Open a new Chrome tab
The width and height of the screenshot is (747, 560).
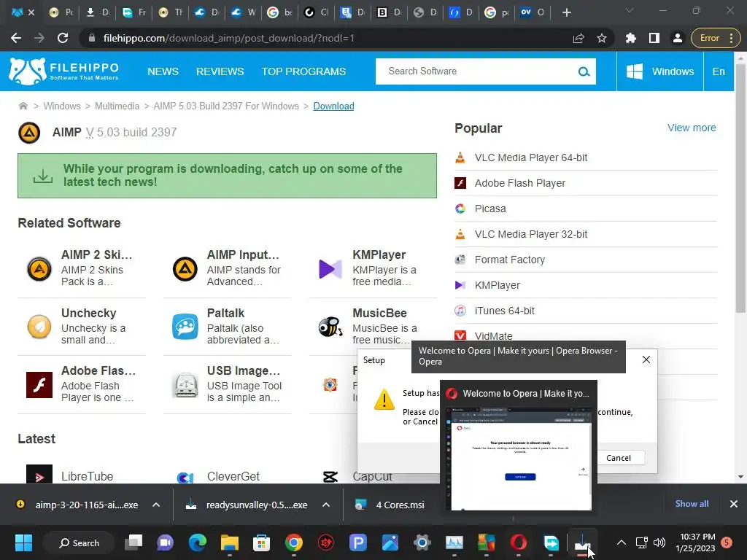pyautogui.click(x=566, y=12)
